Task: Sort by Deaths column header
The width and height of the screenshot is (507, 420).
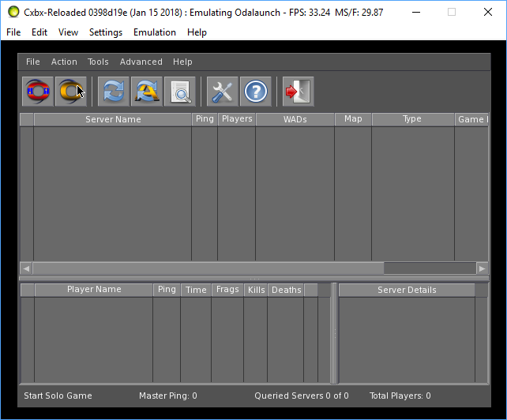Action: coord(286,290)
